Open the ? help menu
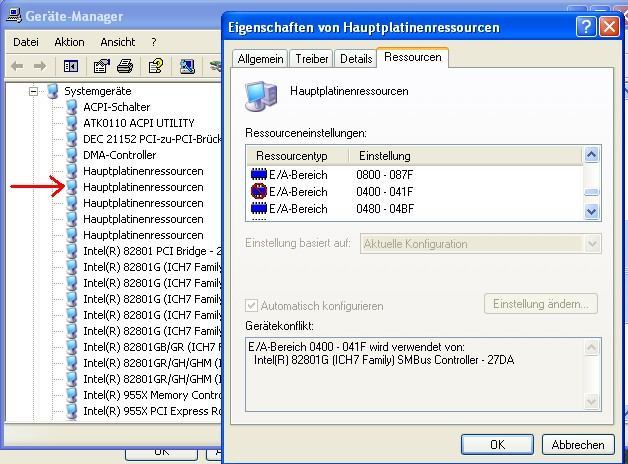This screenshot has width=628, height=464. pyautogui.click(x=154, y=42)
